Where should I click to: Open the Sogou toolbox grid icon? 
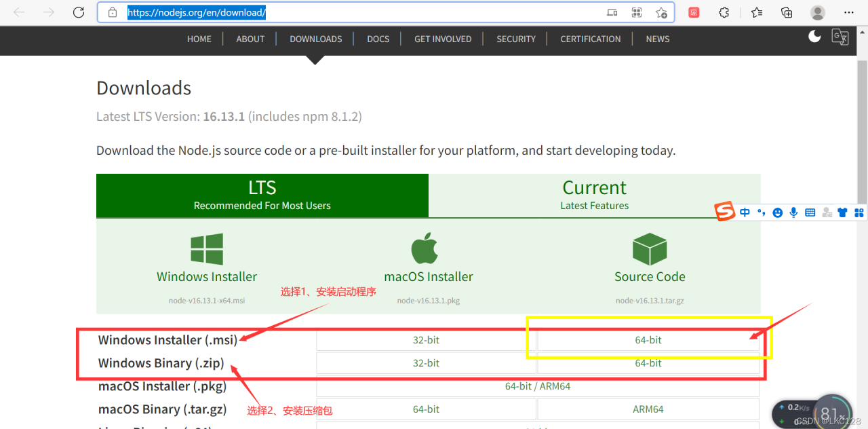tap(859, 212)
